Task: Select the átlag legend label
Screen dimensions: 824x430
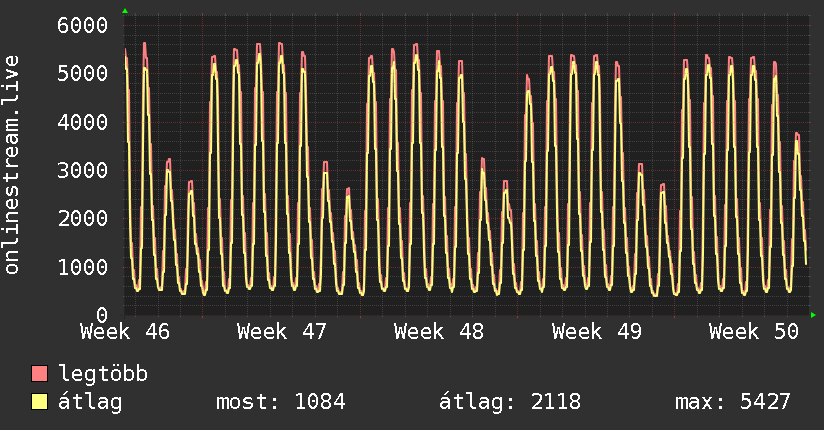Action: tap(90, 402)
